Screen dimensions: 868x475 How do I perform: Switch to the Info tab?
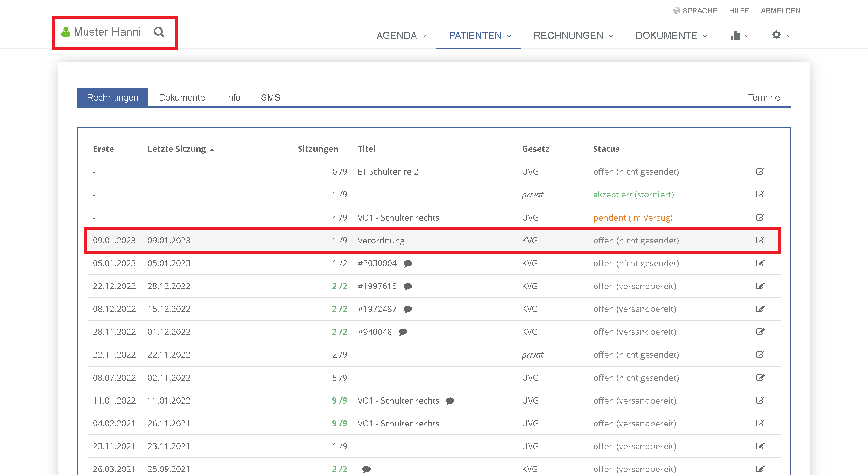point(233,97)
